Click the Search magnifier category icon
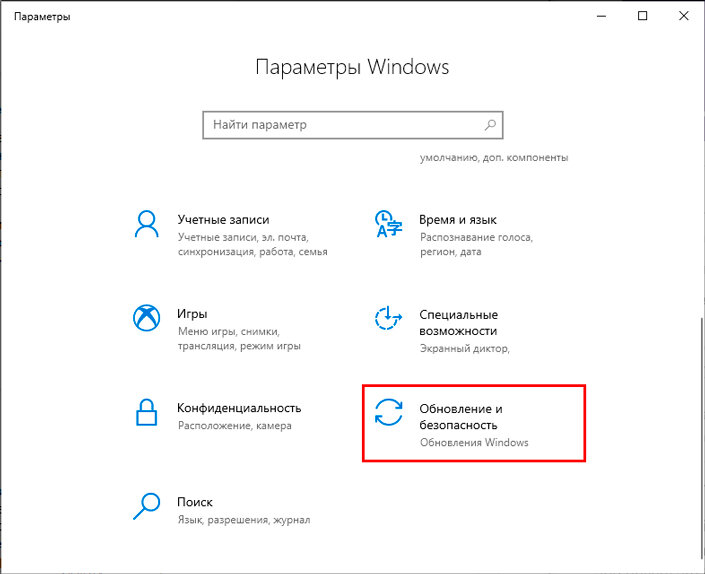Viewport: 705px width, 574px height. click(147, 506)
